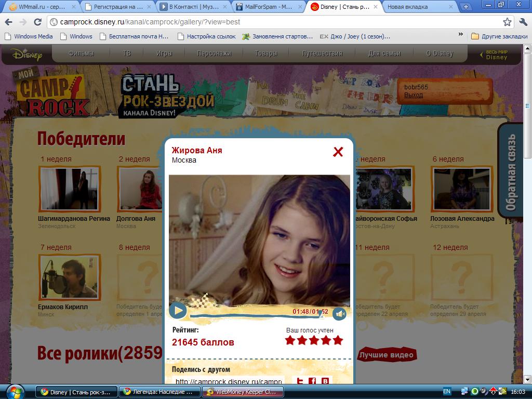Click page scrollbar up arrow
This screenshot has width=532, height=399.
pyautogui.click(x=528, y=49)
